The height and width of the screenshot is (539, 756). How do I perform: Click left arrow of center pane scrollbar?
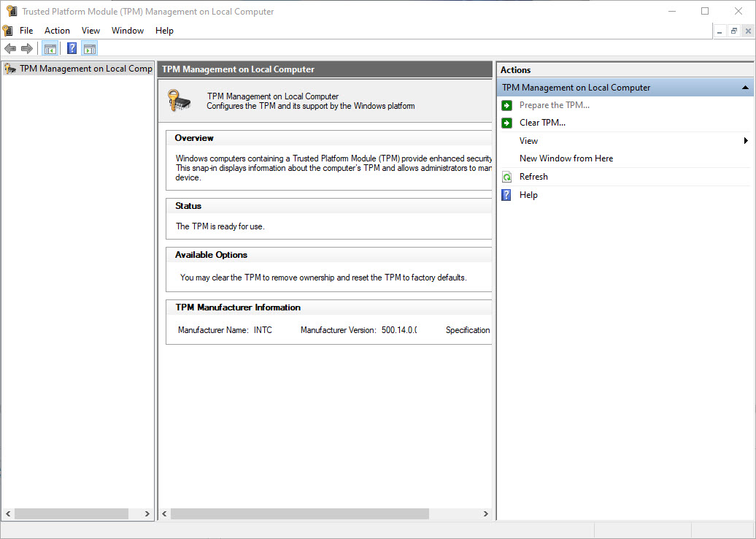(x=164, y=514)
